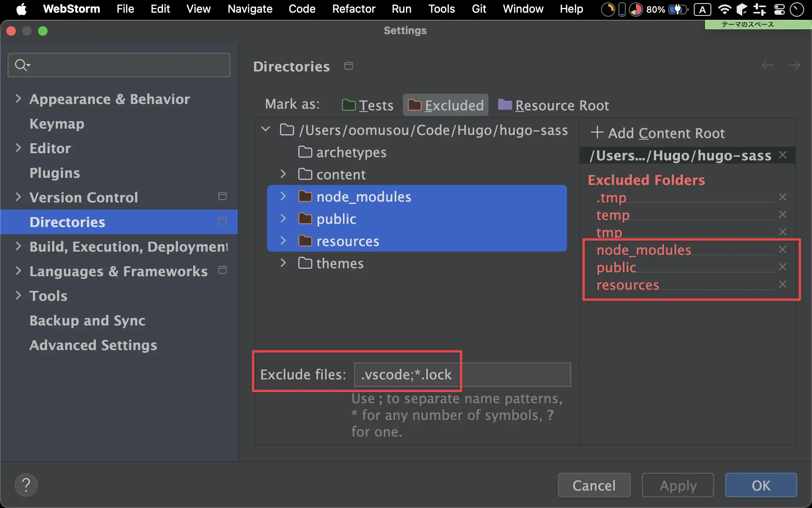Expand the Version Control settings group
Viewport: 812px width, 508px height.
18,197
